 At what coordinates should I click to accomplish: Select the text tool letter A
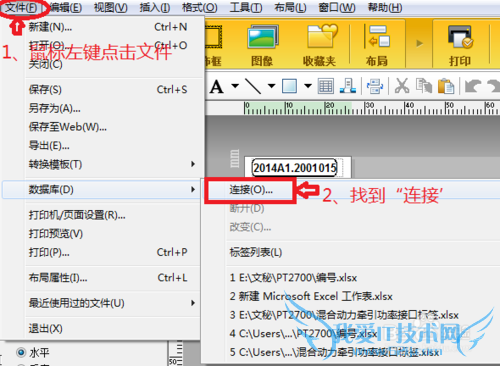click(217, 87)
